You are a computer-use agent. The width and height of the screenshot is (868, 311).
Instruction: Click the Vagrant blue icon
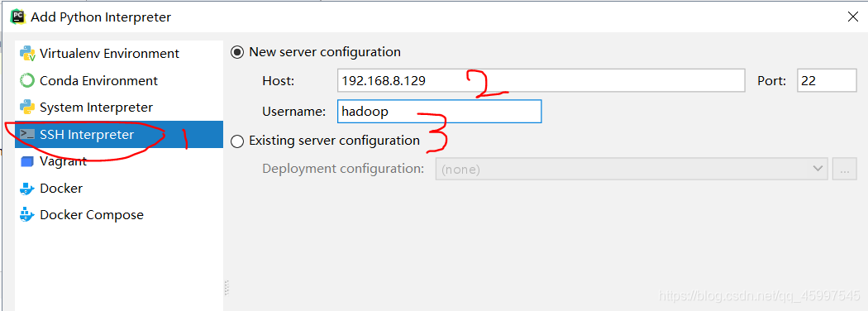(x=27, y=161)
